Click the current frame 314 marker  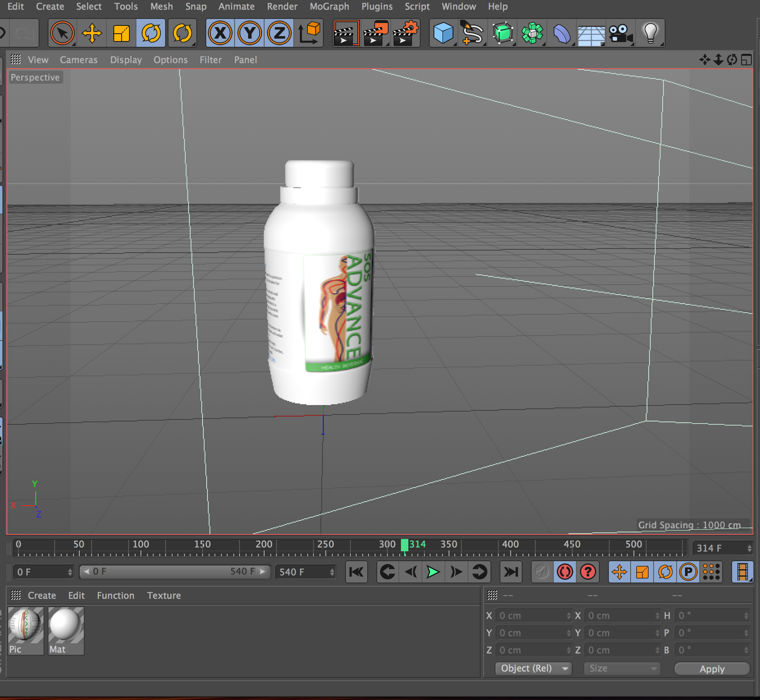point(405,545)
